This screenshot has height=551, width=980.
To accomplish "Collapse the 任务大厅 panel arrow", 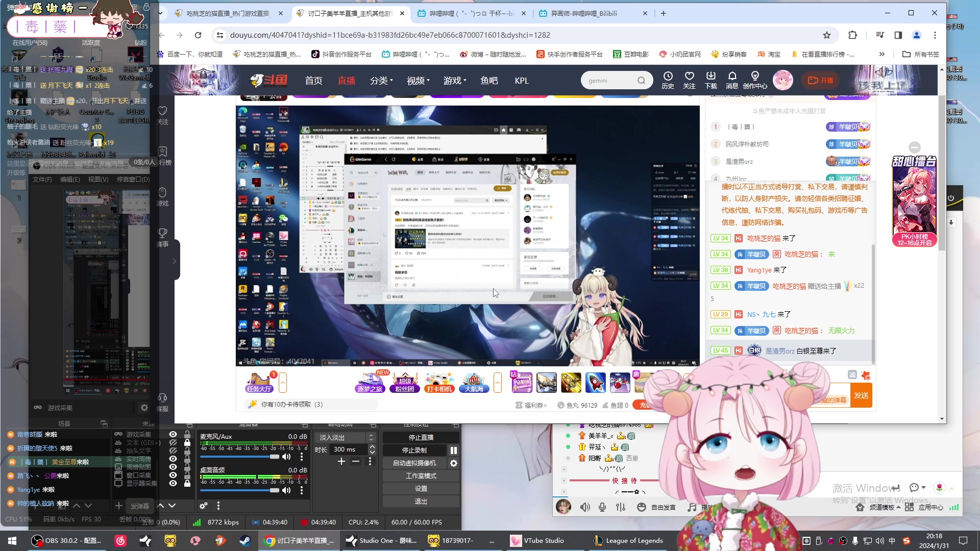I will (283, 383).
